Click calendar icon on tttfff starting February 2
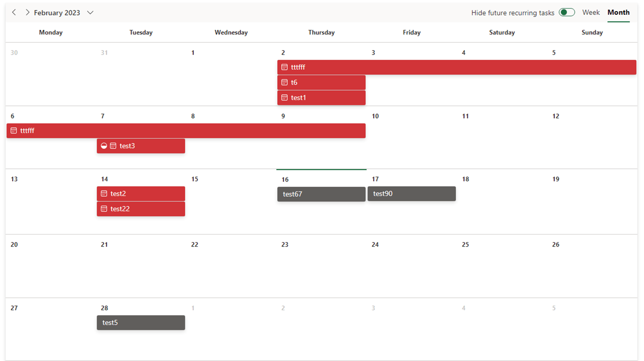644x361 pixels. coord(284,67)
